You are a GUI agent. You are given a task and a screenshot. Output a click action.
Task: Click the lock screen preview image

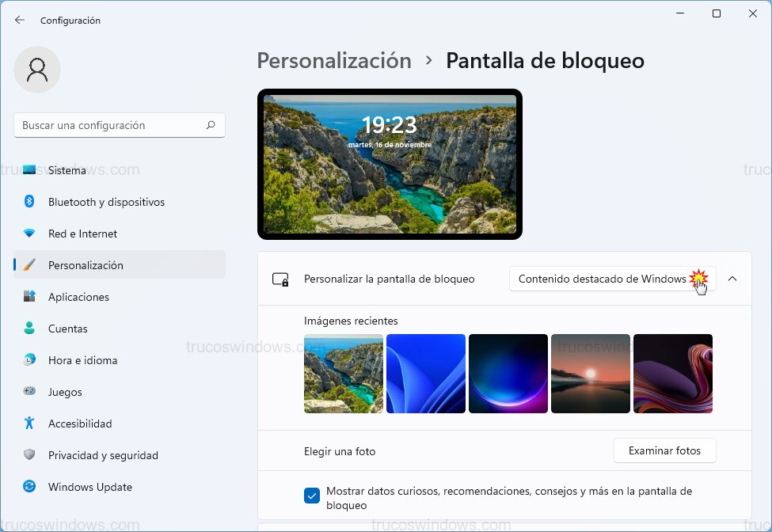tap(390, 164)
